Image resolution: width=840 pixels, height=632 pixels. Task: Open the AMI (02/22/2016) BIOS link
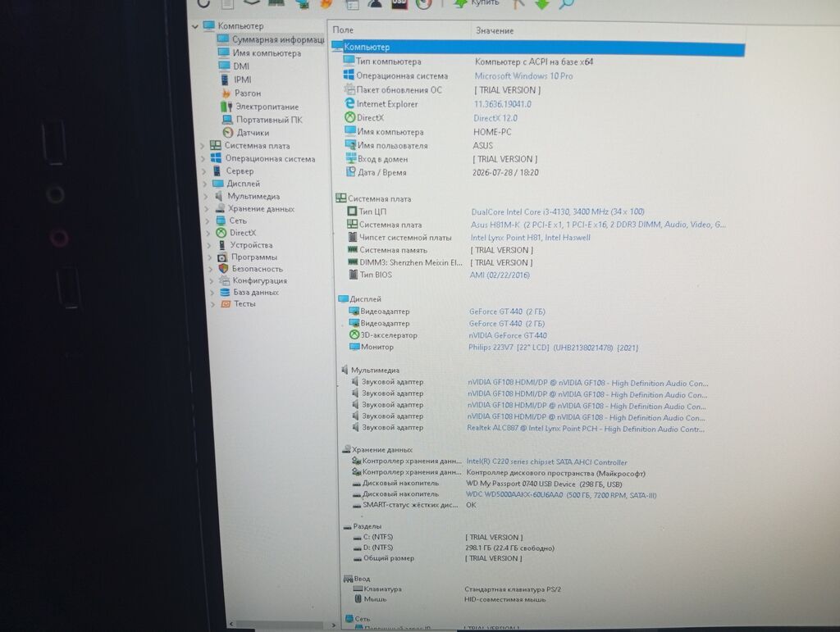pos(500,275)
